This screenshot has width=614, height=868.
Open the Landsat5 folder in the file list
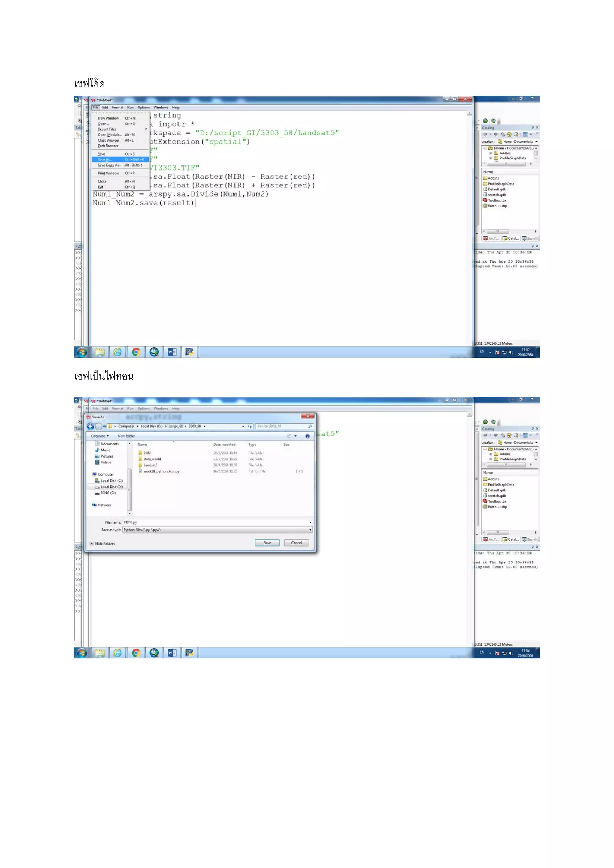(x=150, y=465)
